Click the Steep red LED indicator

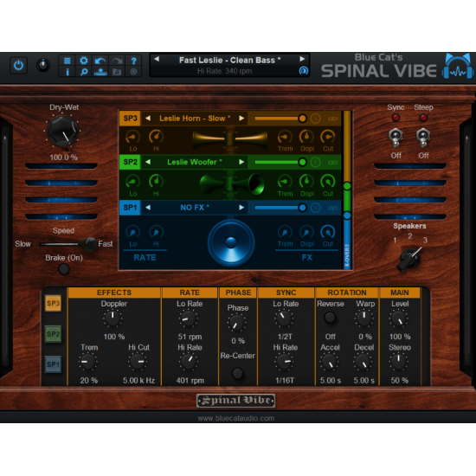423,118
